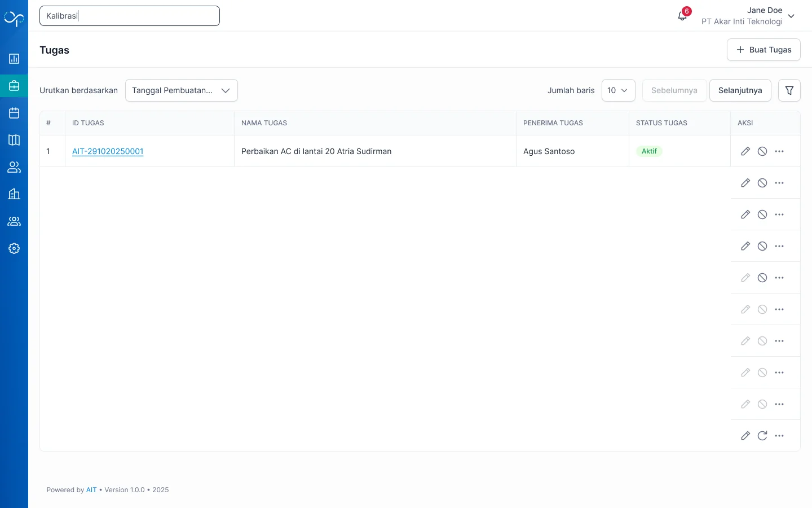
Task: Open the two-person users icon in the sidebar
Action: pyautogui.click(x=14, y=167)
